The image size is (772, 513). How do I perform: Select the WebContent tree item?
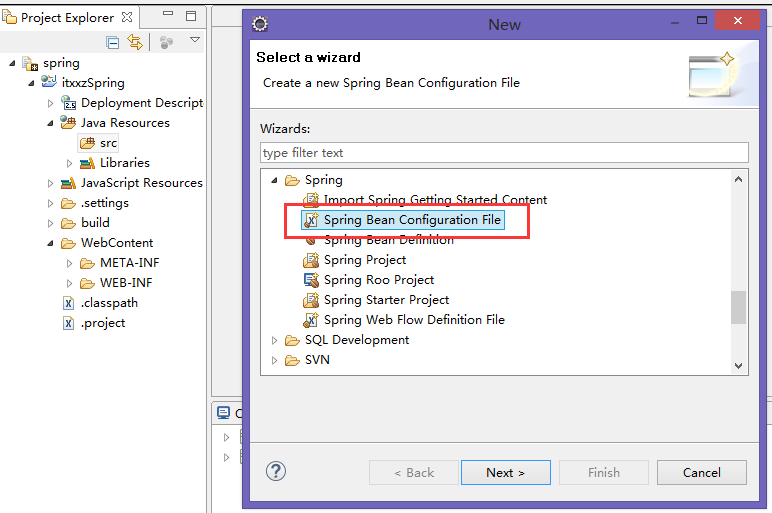[117, 243]
